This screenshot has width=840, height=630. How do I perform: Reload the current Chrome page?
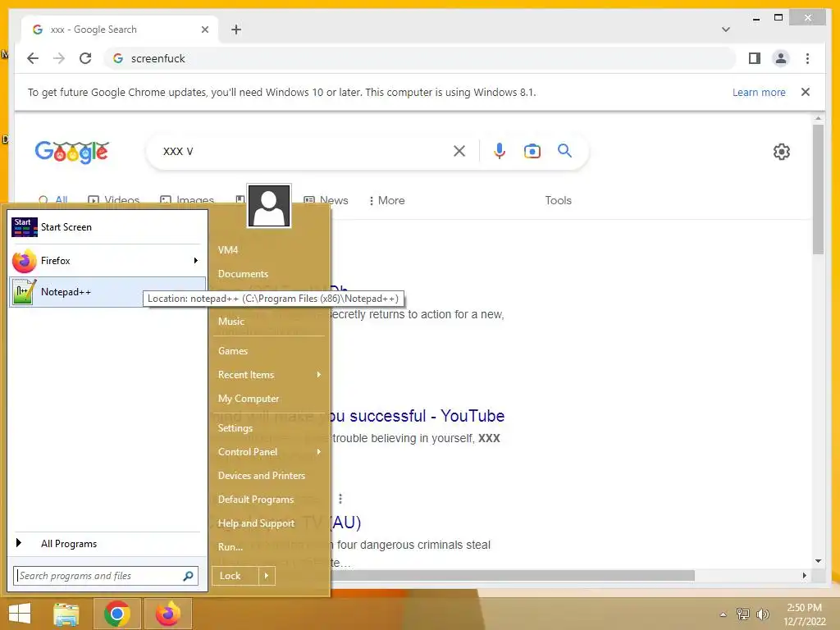coord(85,58)
